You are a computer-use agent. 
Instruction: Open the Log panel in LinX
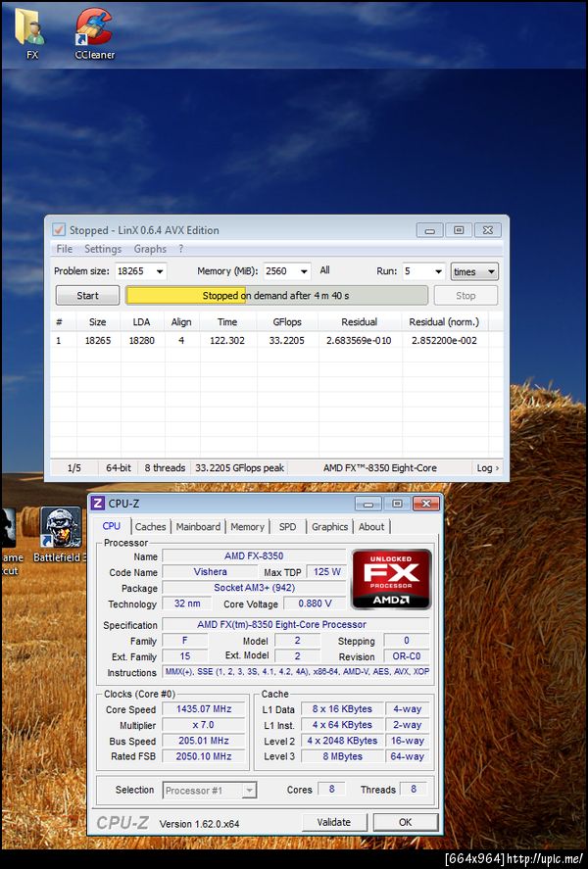[488, 467]
